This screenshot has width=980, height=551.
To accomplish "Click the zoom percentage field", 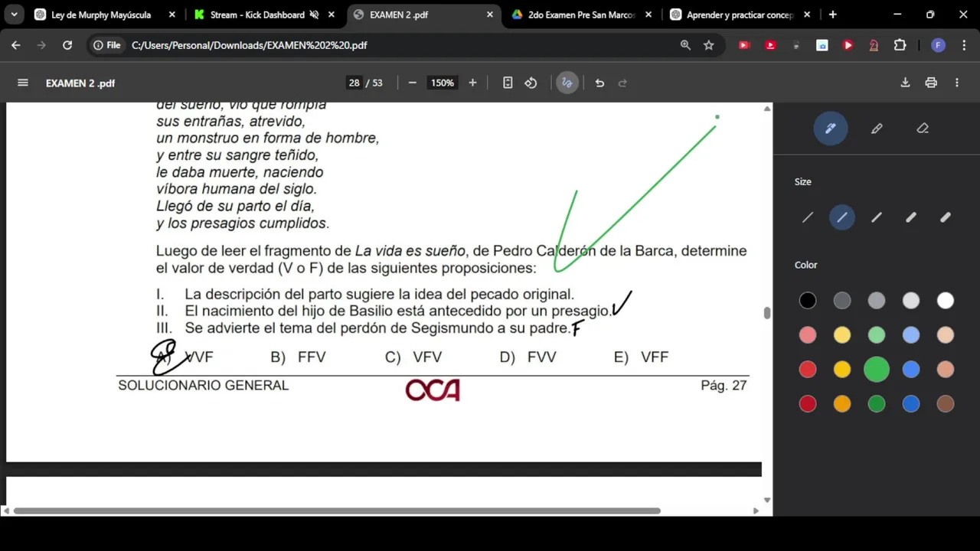I will (x=443, y=83).
